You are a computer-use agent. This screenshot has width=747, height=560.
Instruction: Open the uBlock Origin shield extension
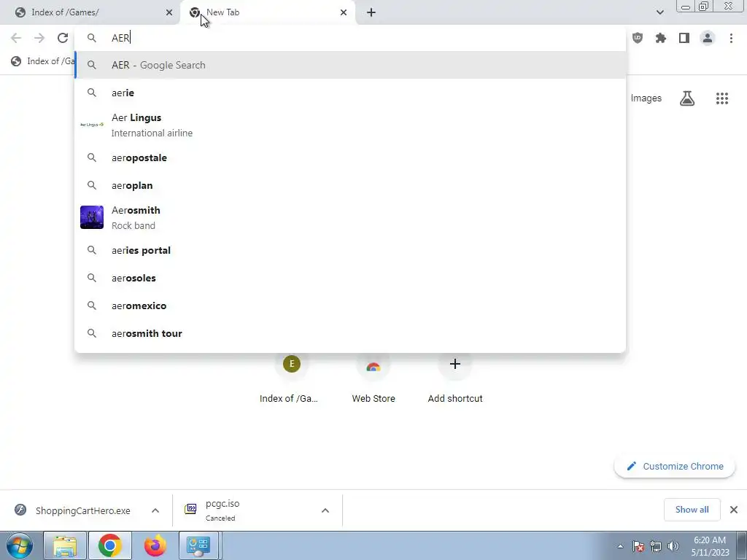point(638,38)
